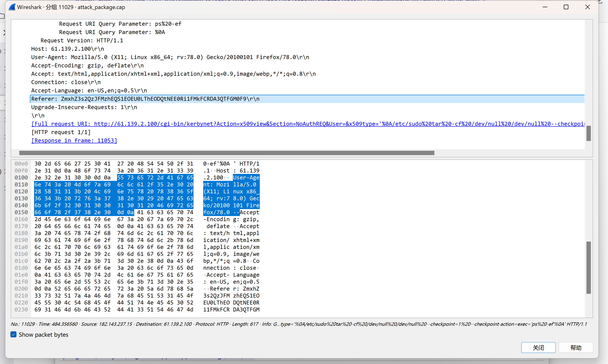Click the vertical scrollbar thumb of bytes pane
This screenshot has width=608, height=364.
(588, 267)
